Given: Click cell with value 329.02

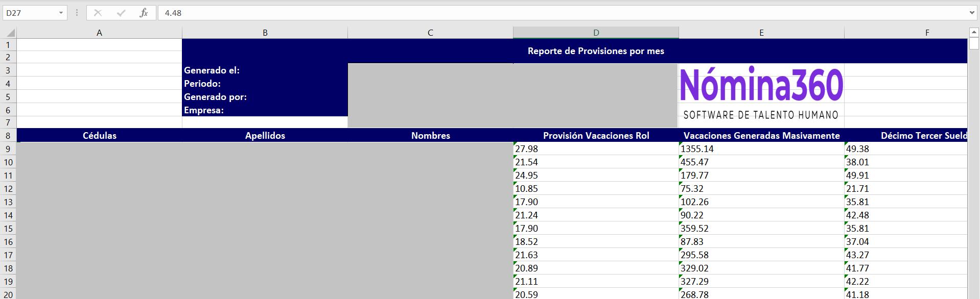Looking at the screenshot, I should pos(761,268).
